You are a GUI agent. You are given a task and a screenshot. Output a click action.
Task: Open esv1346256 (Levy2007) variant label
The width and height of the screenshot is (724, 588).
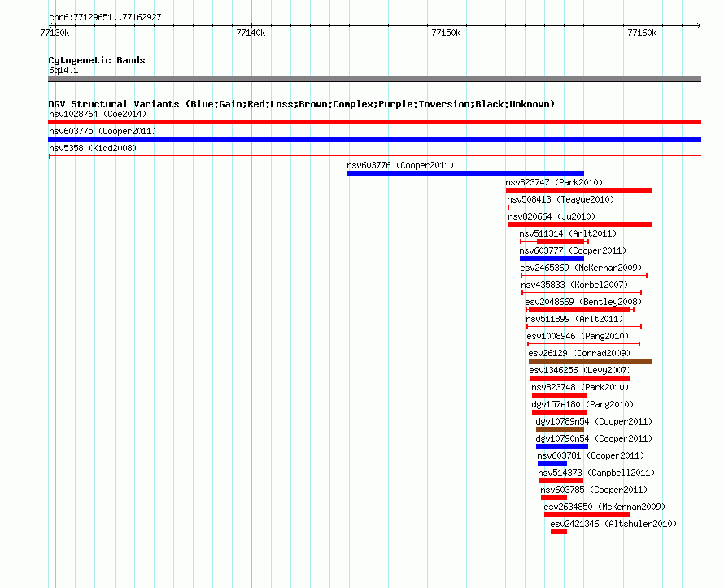pos(580,370)
